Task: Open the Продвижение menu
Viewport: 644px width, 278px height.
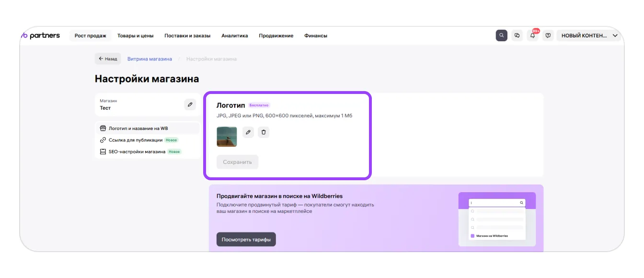Action: (x=276, y=35)
